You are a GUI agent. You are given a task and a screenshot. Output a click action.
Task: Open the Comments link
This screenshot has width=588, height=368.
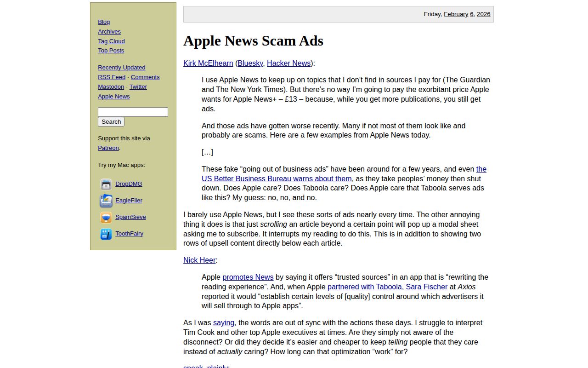(x=145, y=77)
